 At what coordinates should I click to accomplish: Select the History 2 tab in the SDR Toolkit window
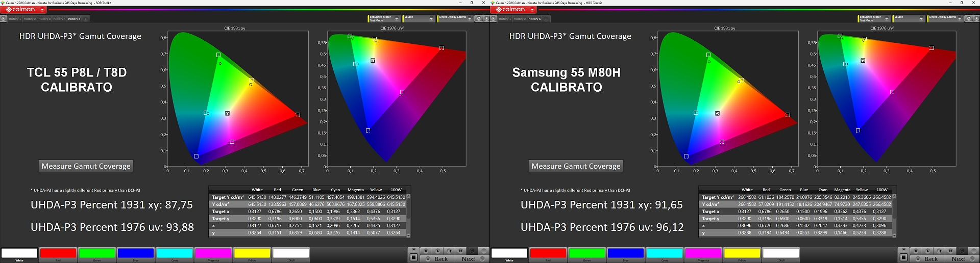(30, 19)
